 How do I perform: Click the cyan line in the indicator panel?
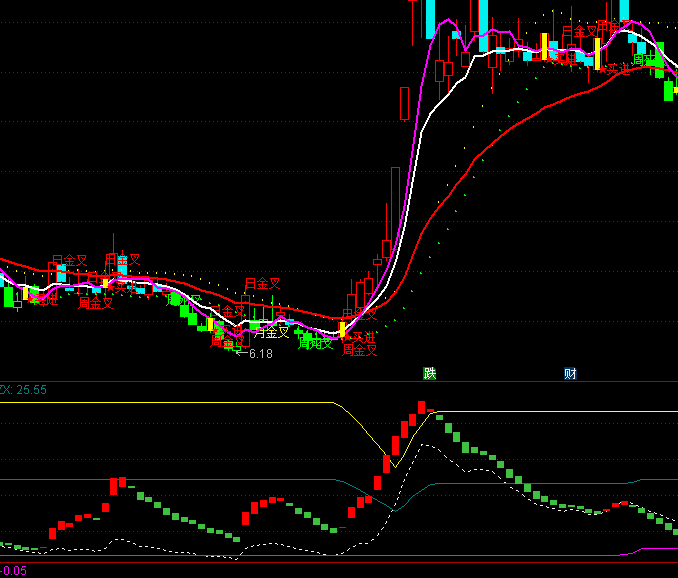[200, 480]
